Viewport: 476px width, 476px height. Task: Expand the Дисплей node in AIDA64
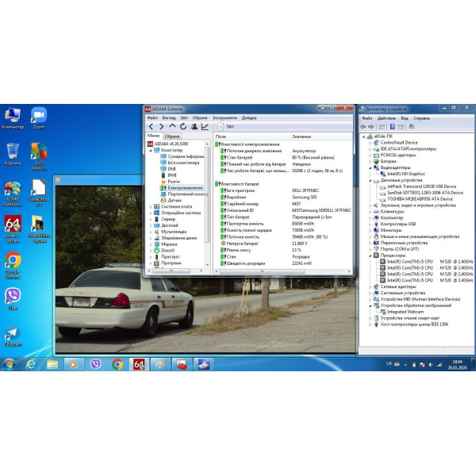151,225
